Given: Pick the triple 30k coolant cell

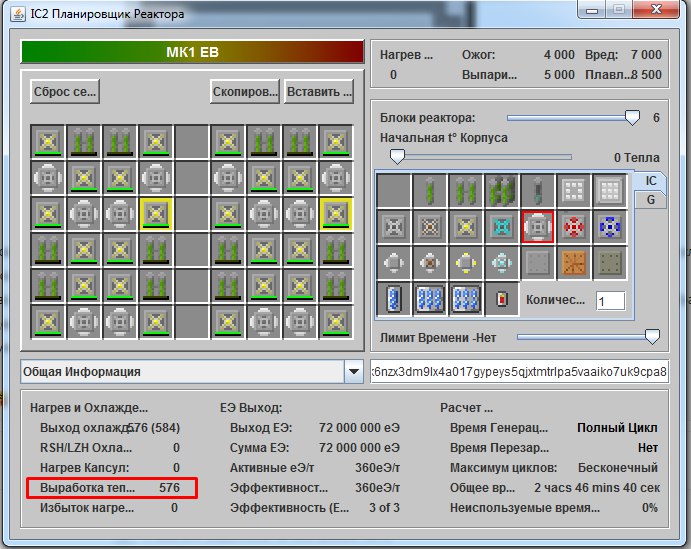Looking at the screenshot, I should click(x=430, y=299).
